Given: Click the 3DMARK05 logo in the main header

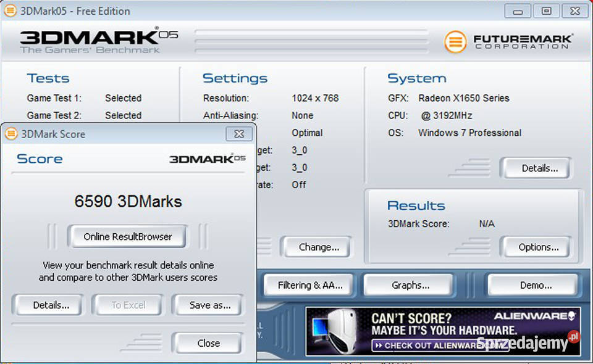Looking at the screenshot, I should (99, 40).
